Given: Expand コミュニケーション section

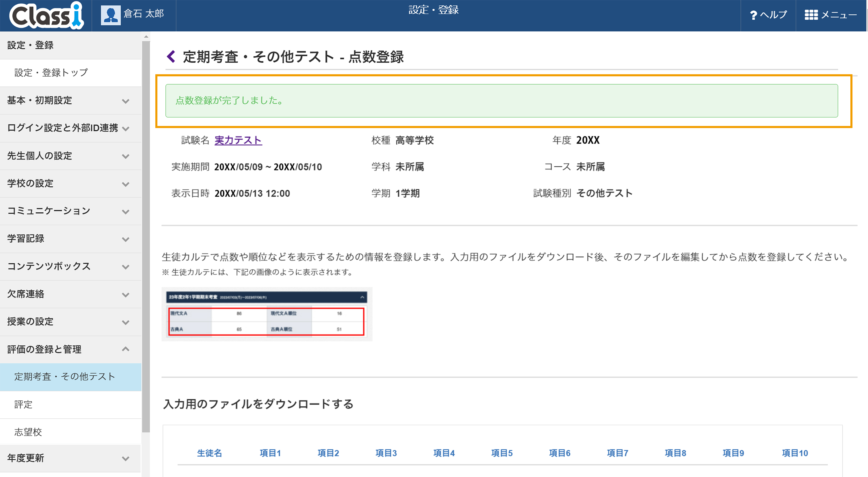Looking at the screenshot, I should click(x=70, y=211).
